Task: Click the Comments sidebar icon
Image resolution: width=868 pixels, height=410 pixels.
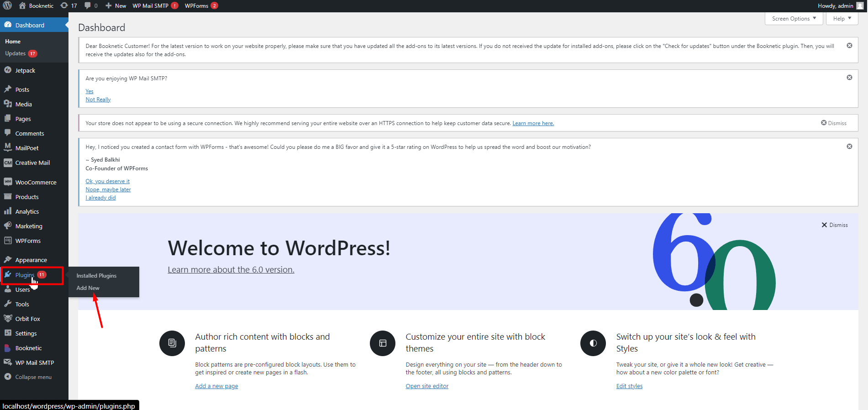Action: (8, 133)
